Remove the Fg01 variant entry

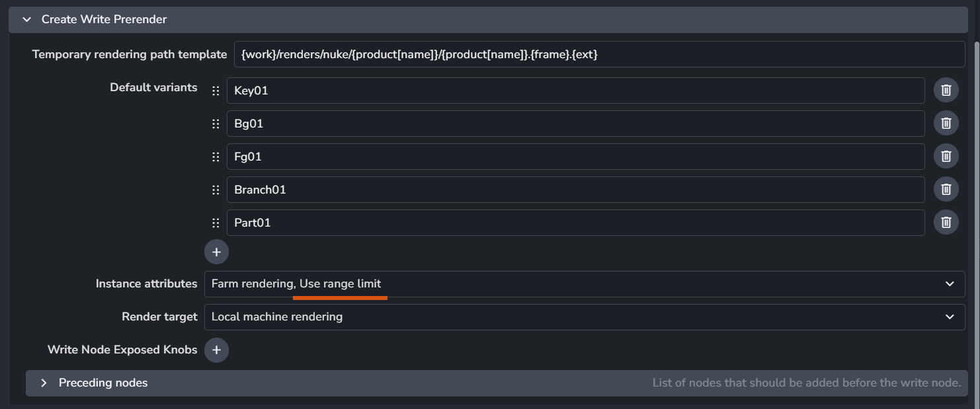(946, 157)
